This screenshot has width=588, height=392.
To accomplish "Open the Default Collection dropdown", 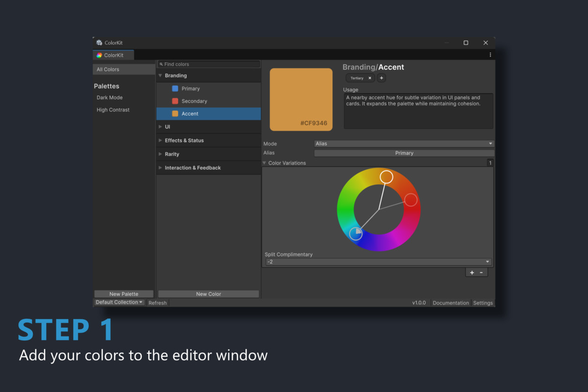I will [x=119, y=302].
